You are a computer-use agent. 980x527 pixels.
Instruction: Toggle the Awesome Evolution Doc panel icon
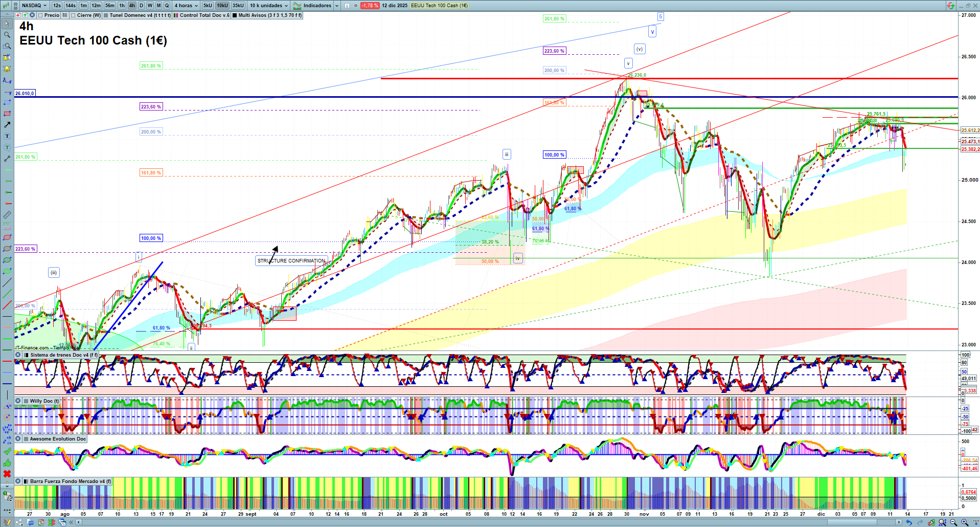pos(26,439)
